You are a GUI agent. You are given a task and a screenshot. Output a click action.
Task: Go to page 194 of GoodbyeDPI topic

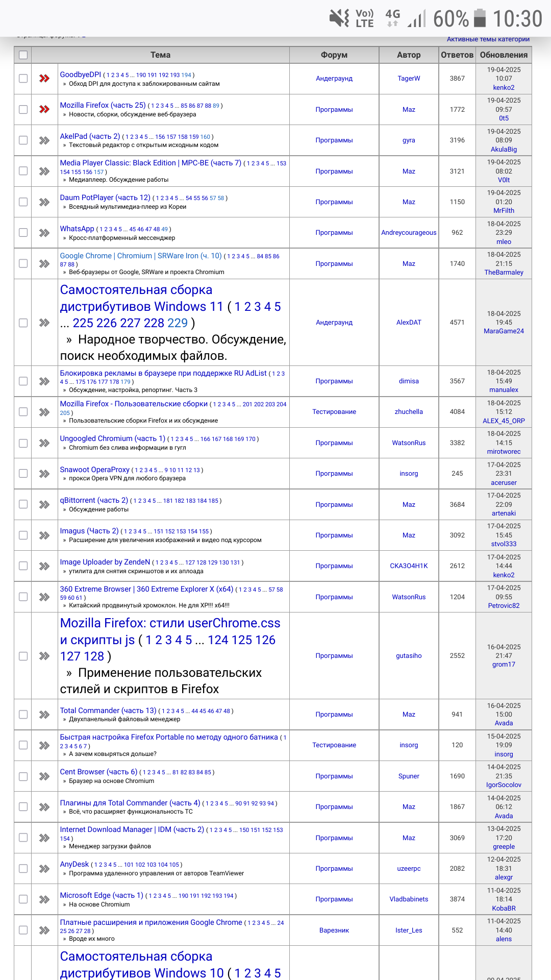(x=186, y=75)
